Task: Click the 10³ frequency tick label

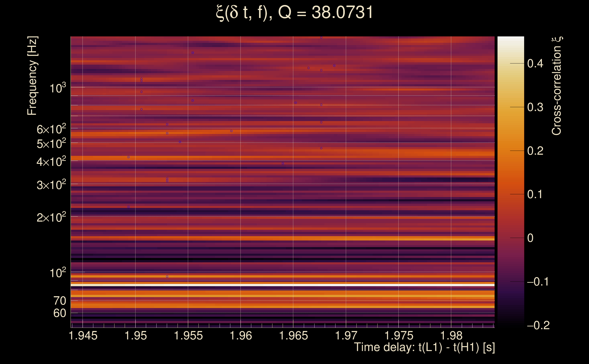Action: 58,88
